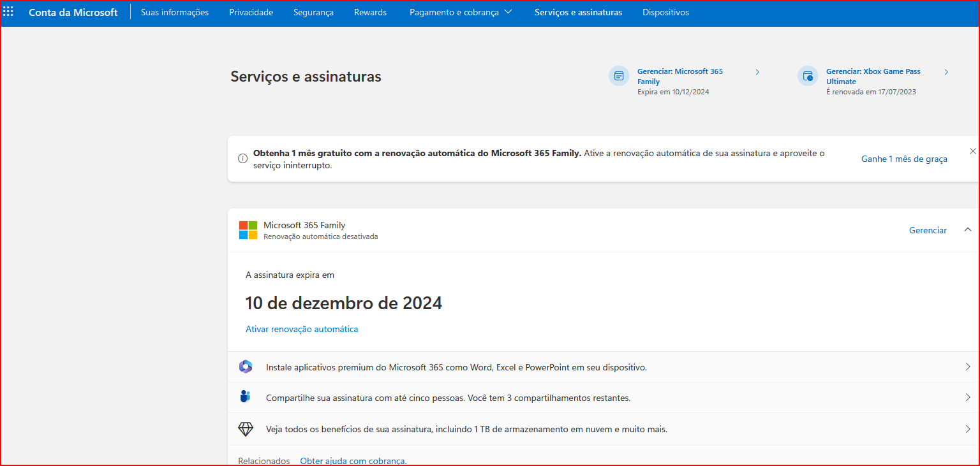Viewport: 980px width, 466px height.
Task: Open the Segurança tab
Action: pyautogui.click(x=313, y=12)
